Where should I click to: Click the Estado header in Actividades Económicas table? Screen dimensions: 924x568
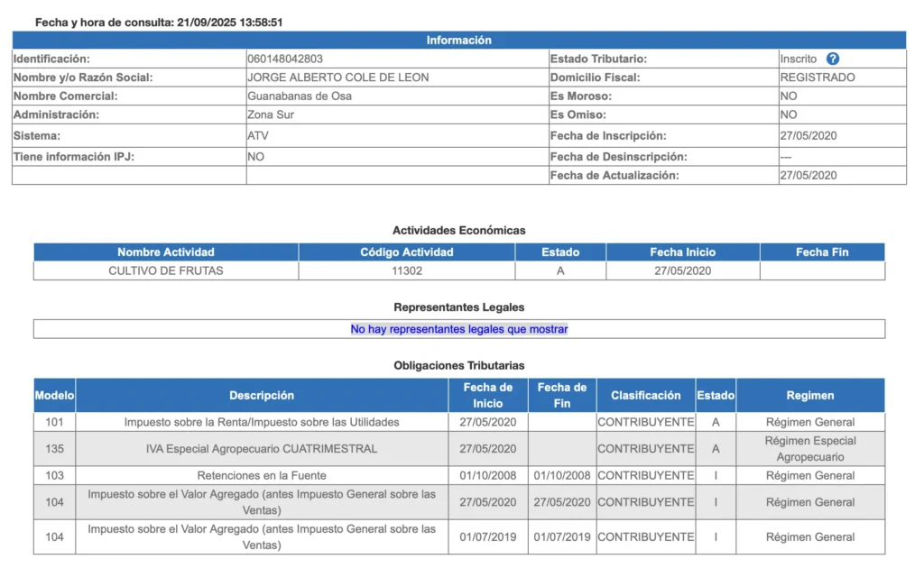pyautogui.click(x=560, y=252)
